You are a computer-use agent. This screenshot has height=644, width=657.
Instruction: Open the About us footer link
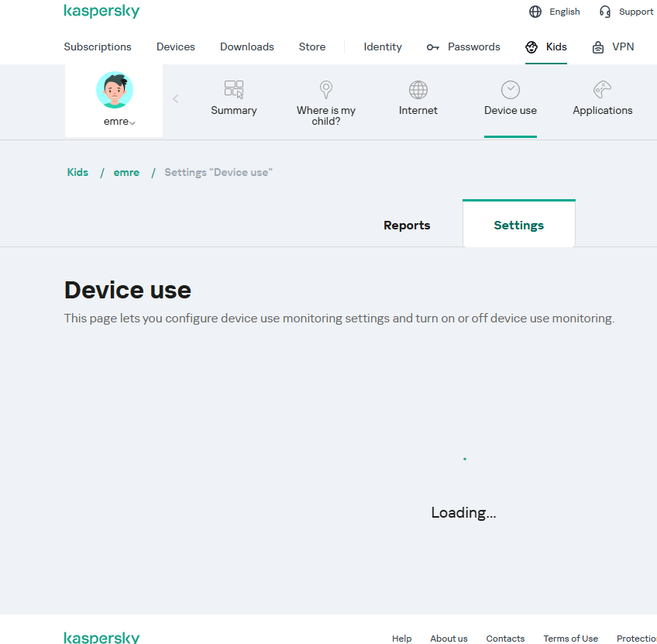(449, 639)
